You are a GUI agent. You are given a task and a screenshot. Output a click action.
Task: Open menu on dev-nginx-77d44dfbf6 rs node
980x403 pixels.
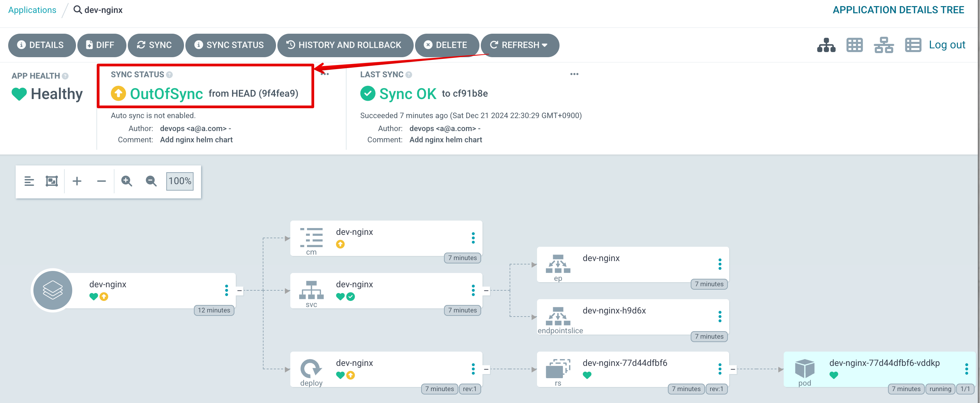coord(719,369)
